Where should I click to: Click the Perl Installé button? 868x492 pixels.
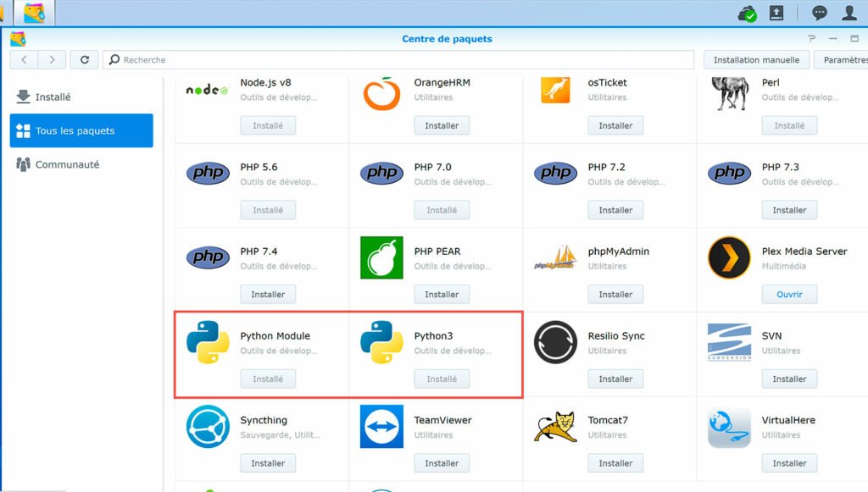(x=789, y=125)
